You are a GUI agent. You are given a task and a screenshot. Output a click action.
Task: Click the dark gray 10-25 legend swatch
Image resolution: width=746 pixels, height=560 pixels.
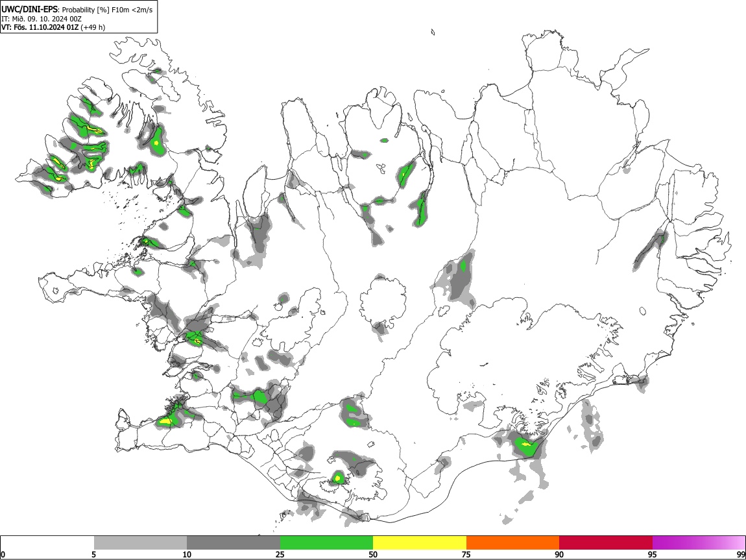[x=234, y=543]
